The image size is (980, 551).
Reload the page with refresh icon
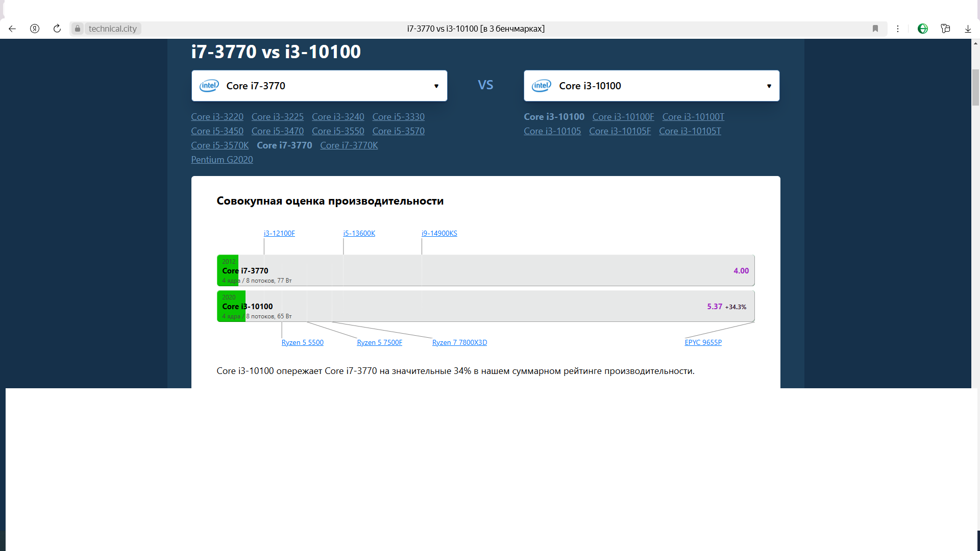[x=57, y=29]
